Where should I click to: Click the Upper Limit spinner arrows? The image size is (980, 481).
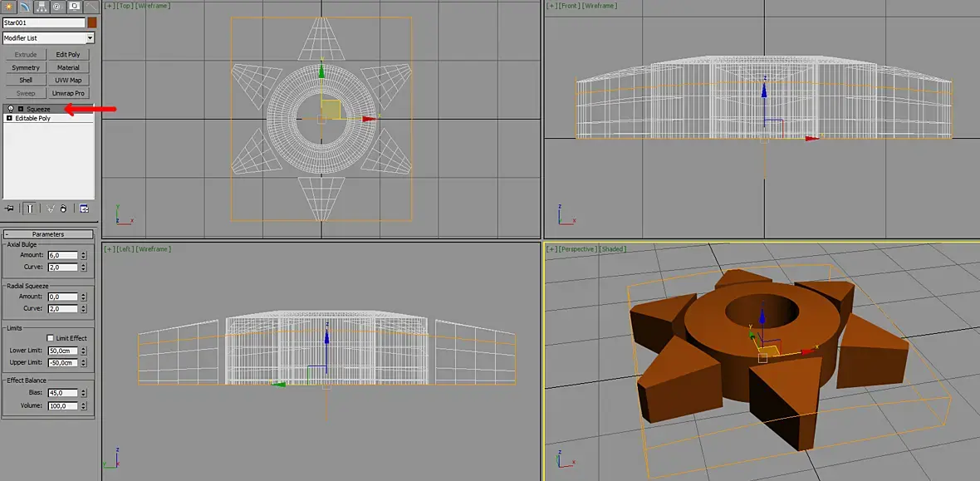83,363
